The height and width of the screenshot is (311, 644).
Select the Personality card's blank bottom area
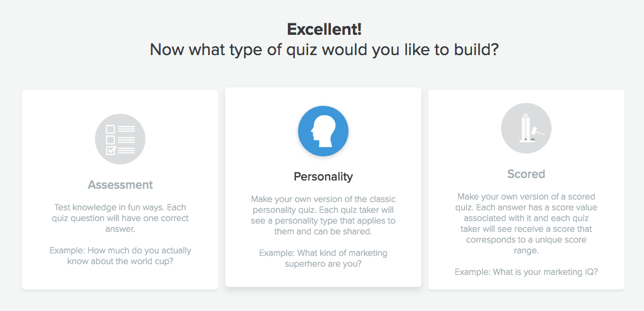pyautogui.click(x=323, y=277)
